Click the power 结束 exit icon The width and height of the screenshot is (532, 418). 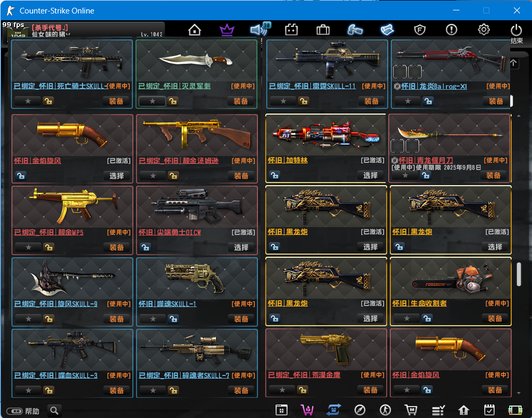516,33
